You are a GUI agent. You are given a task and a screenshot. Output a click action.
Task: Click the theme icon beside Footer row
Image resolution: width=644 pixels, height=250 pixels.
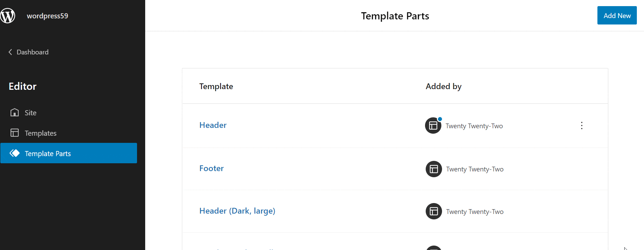coord(434,169)
